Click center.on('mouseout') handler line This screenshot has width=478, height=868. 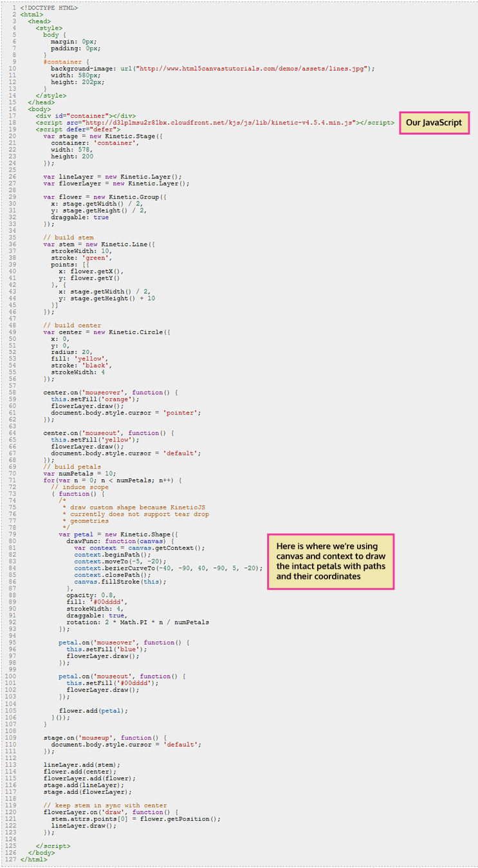tap(109, 433)
